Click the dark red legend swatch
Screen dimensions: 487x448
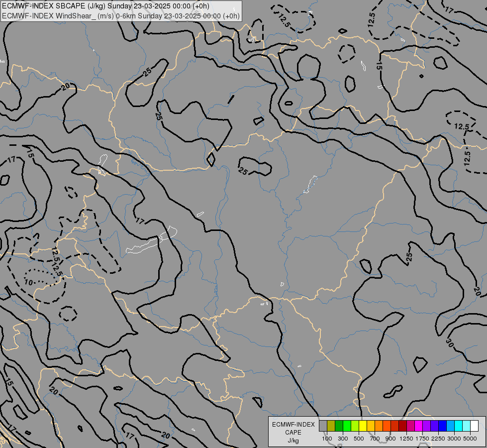tap(403, 426)
